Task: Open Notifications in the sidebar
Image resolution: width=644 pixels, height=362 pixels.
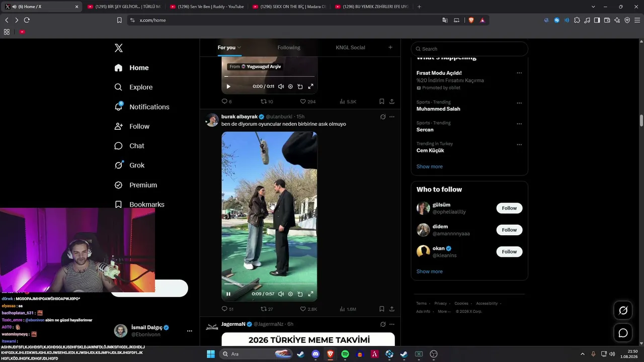Action: point(142,107)
